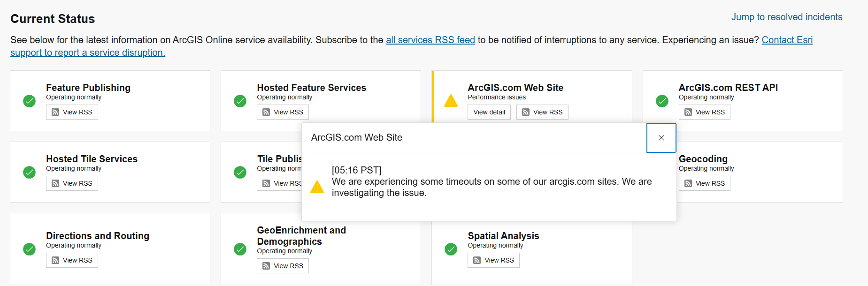View RSS for Feature Publishing

click(72, 112)
